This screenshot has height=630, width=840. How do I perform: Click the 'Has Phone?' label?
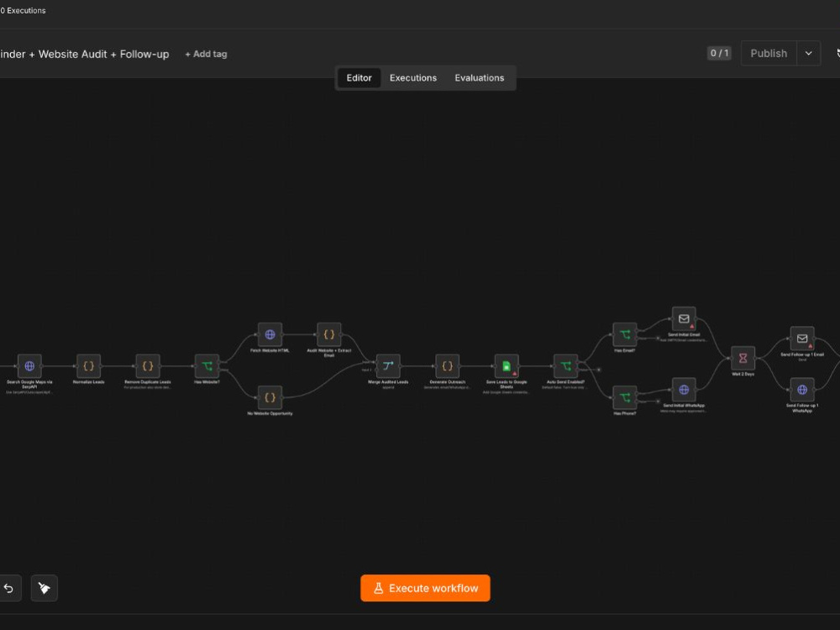click(x=625, y=413)
